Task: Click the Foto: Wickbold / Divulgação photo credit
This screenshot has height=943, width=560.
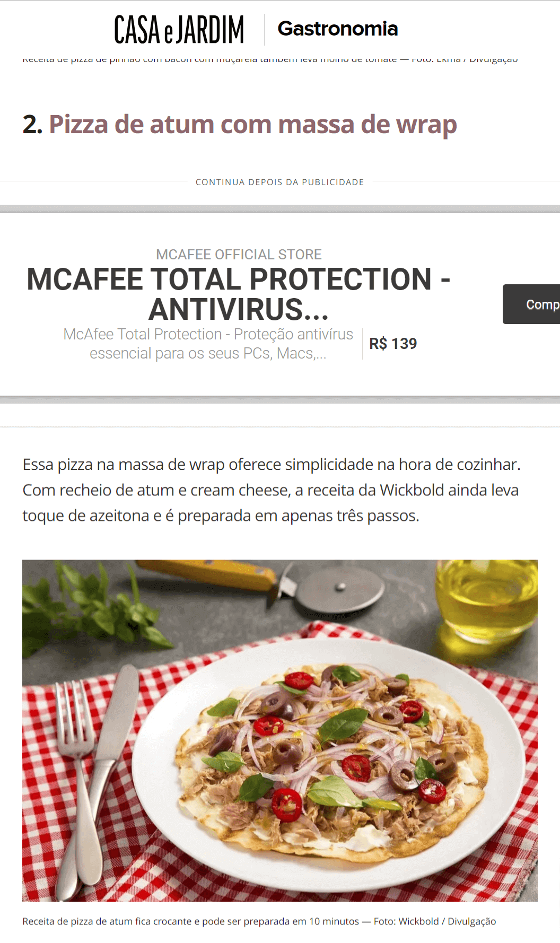Action: tap(435, 921)
